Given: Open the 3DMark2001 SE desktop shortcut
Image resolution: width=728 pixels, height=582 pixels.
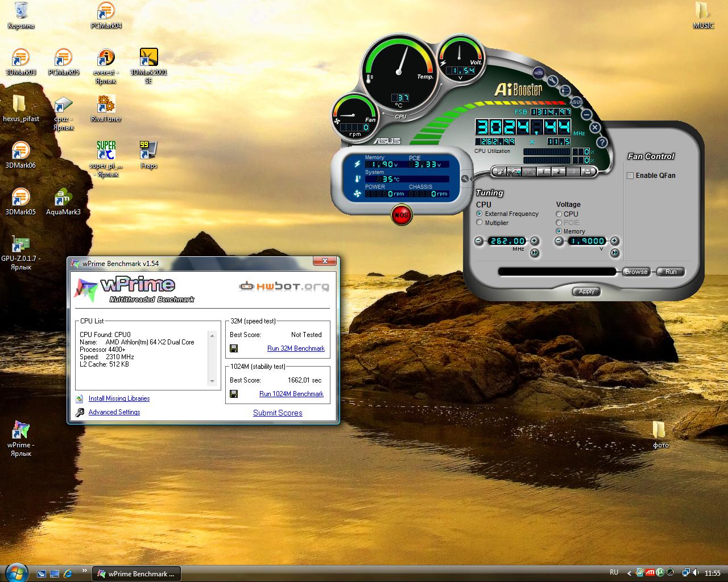Looking at the screenshot, I should tap(148, 66).
